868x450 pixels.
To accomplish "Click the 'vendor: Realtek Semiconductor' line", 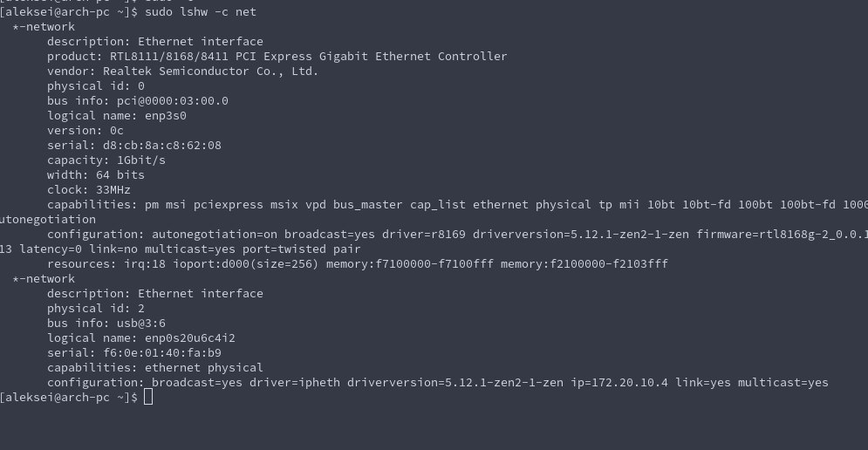I will pos(182,72).
